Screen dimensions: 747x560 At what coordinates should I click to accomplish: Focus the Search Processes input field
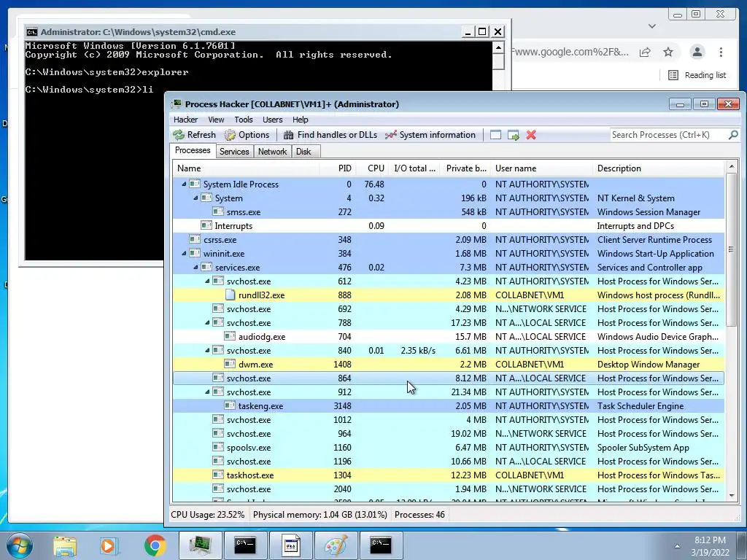668,135
